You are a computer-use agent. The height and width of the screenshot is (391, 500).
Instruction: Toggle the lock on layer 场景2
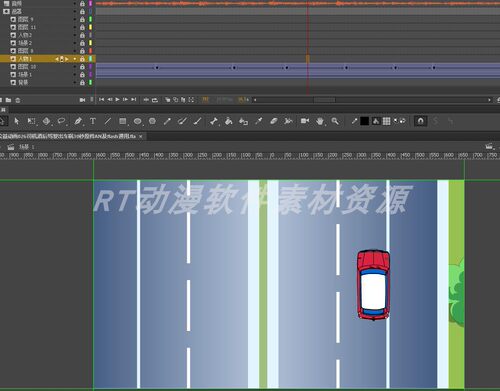(82, 43)
